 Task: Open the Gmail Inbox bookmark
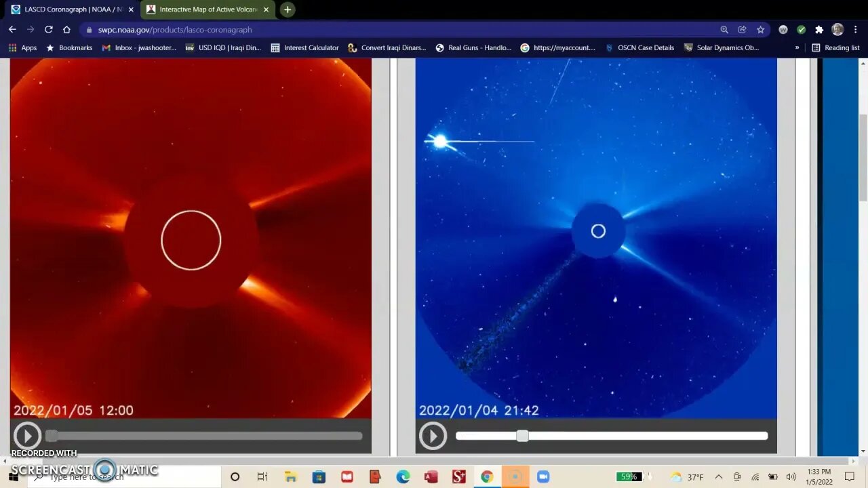pyautogui.click(x=139, y=47)
